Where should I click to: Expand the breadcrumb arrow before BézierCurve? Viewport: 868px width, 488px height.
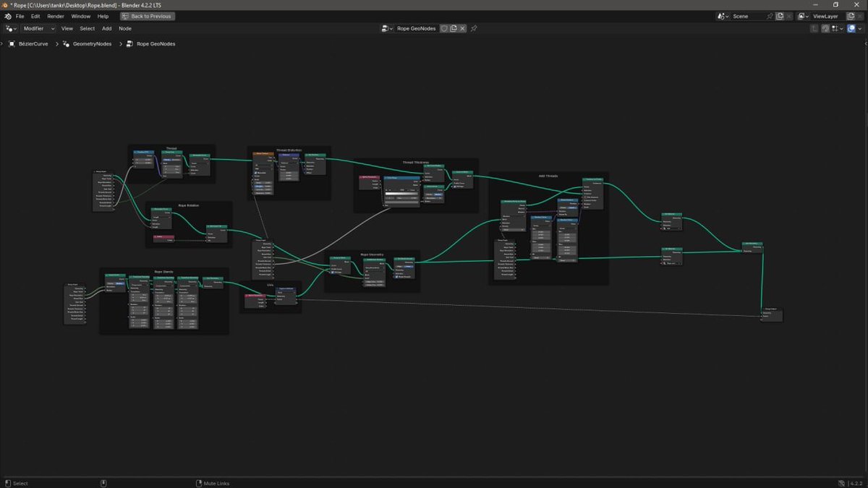coord(1,43)
